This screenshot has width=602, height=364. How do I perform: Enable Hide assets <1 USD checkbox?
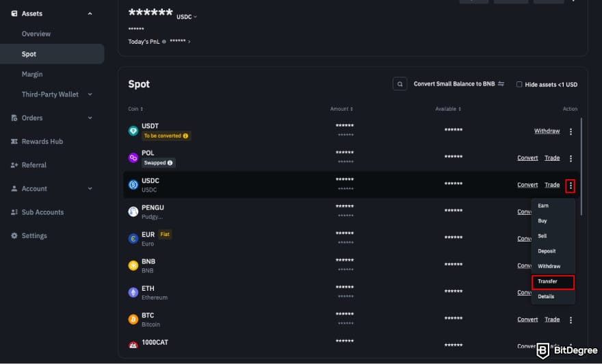[519, 84]
